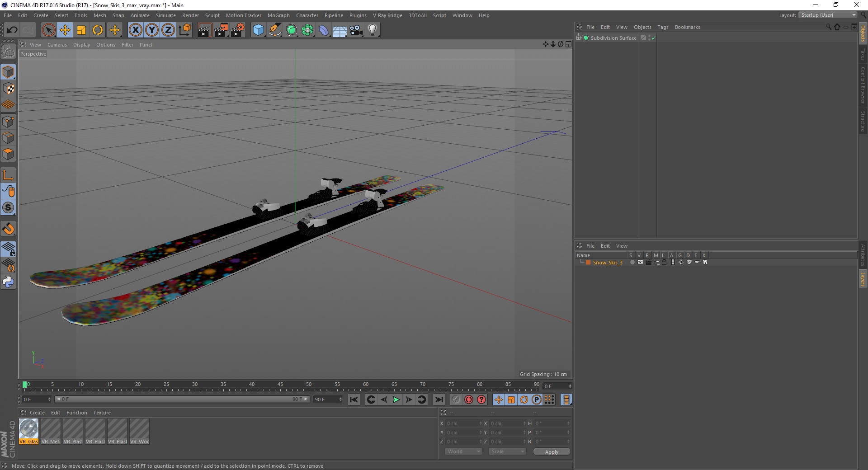
Task: Activate the Scale tool in top toolbar
Action: pos(81,30)
